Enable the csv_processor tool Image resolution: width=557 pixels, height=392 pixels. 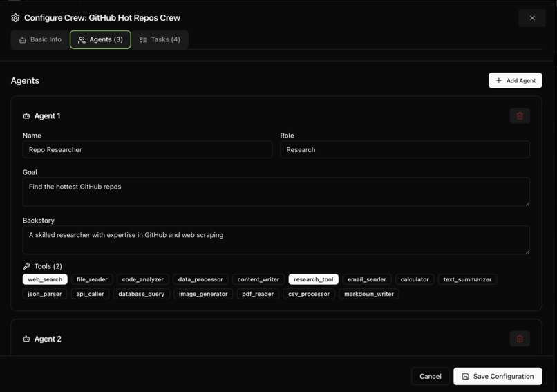click(x=309, y=294)
